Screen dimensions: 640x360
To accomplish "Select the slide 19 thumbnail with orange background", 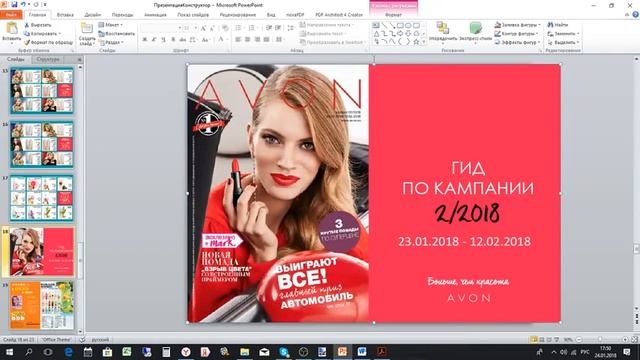I will [x=42, y=305].
